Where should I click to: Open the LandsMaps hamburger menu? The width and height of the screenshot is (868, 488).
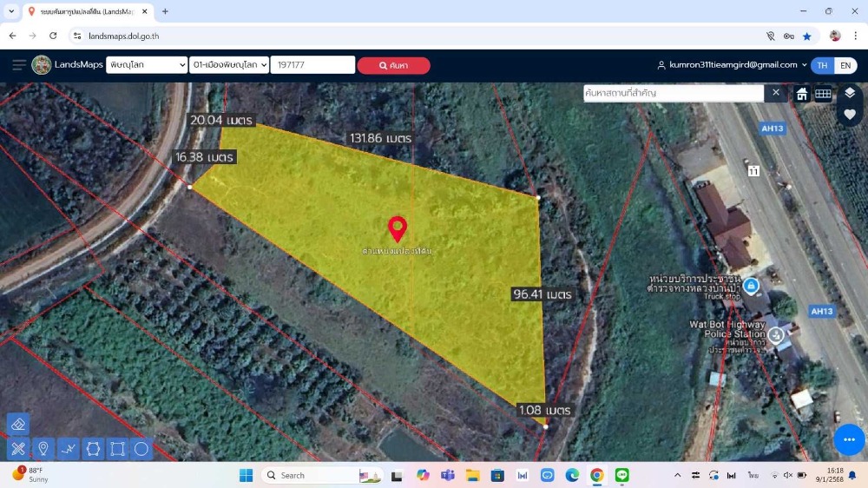pos(19,65)
